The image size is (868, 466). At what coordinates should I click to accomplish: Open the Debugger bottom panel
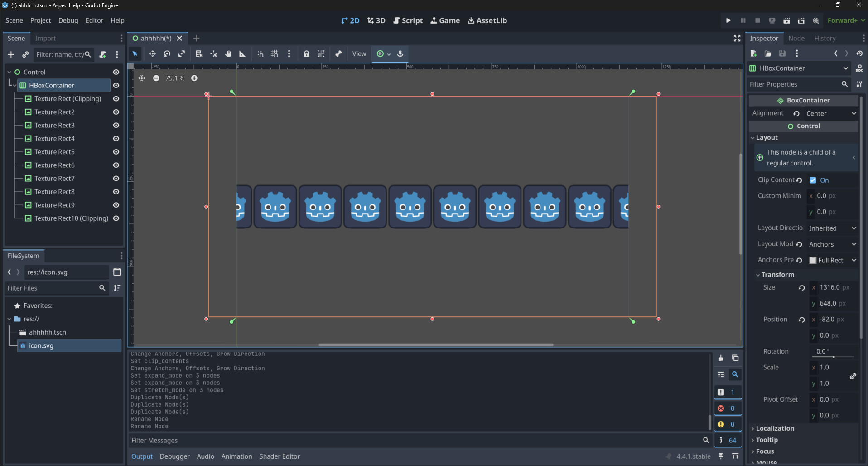(175, 456)
